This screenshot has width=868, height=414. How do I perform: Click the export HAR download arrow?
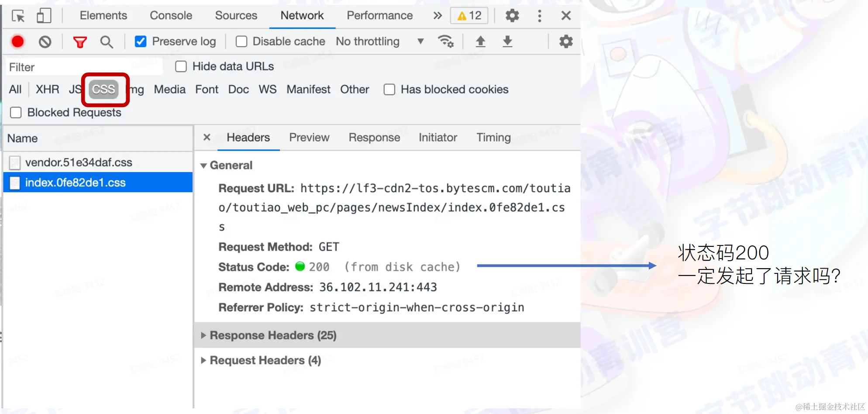507,41
